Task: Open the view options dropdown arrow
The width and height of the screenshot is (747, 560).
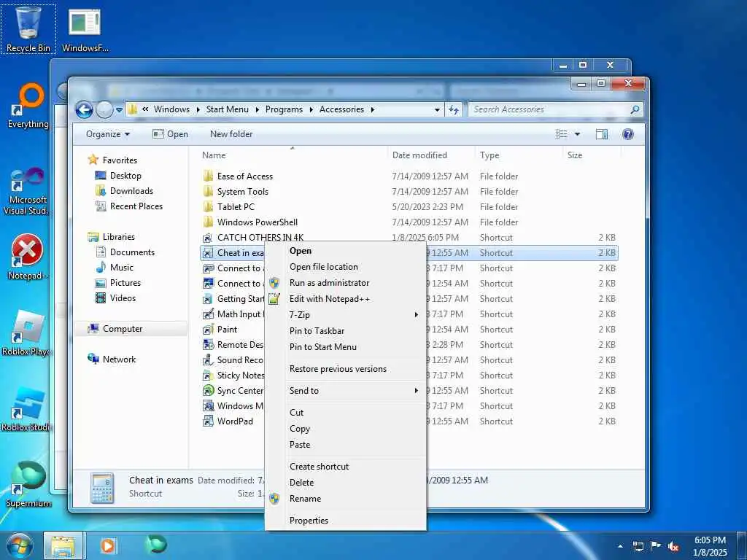Action: 577,134
